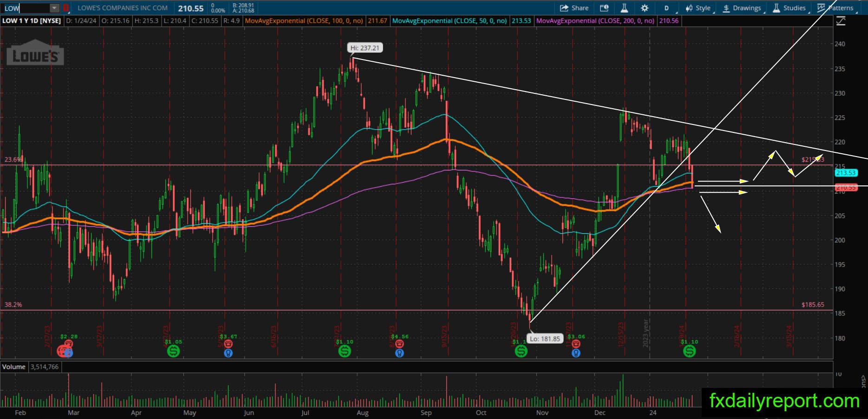Image resolution: width=868 pixels, height=419 pixels.
Task: Click the ask value A: 210.68
Action: point(243,11)
